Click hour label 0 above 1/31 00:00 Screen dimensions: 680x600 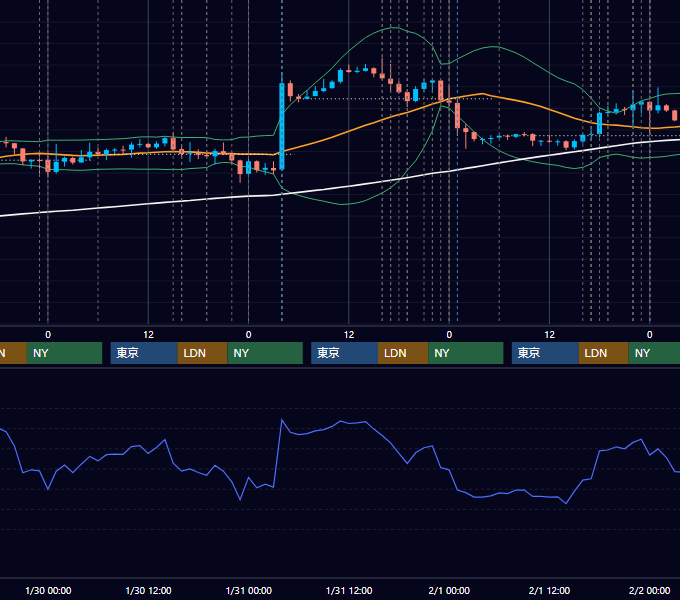click(248, 335)
